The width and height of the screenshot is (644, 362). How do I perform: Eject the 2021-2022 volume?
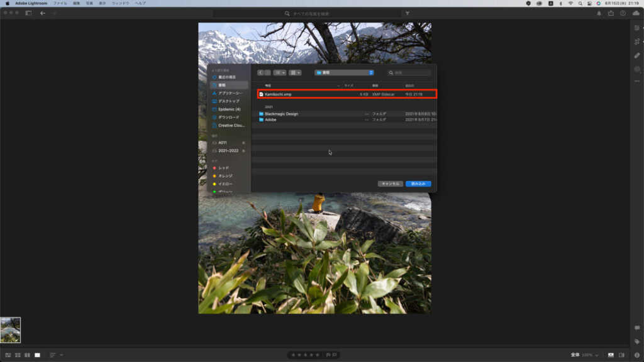(243, 151)
